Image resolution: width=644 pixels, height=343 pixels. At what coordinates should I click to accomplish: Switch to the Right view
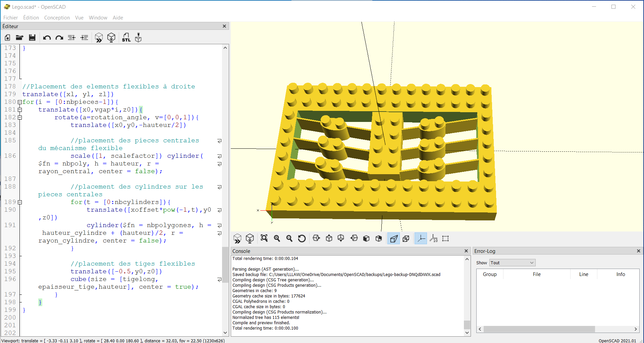[x=316, y=238]
